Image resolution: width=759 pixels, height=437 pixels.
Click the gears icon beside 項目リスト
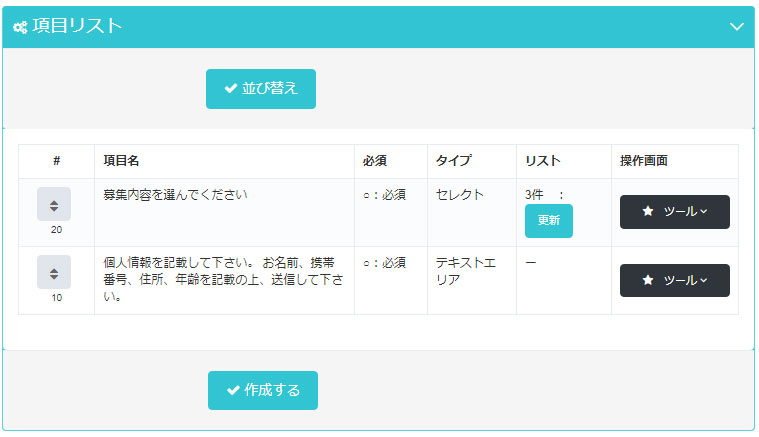[x=19, y=28]
